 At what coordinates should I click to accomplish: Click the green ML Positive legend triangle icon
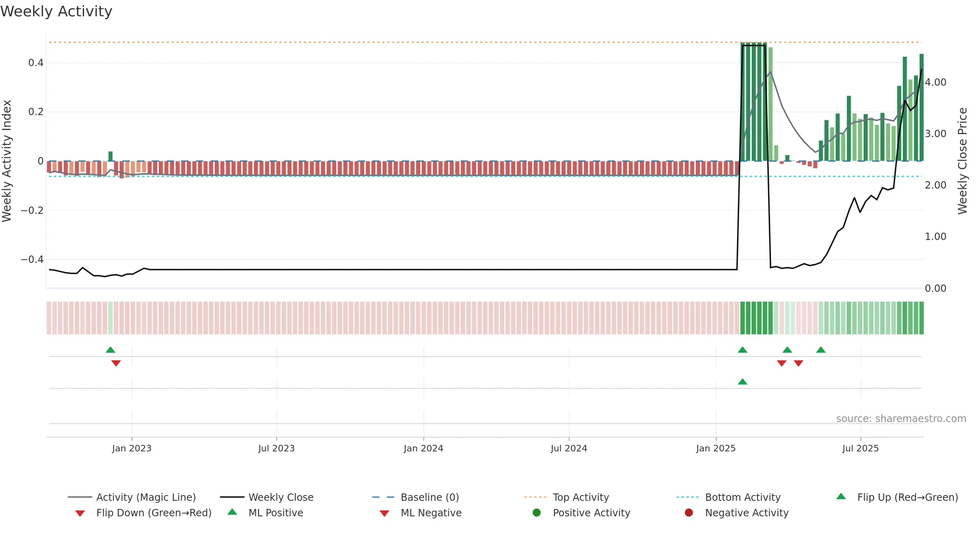[232, 512]
